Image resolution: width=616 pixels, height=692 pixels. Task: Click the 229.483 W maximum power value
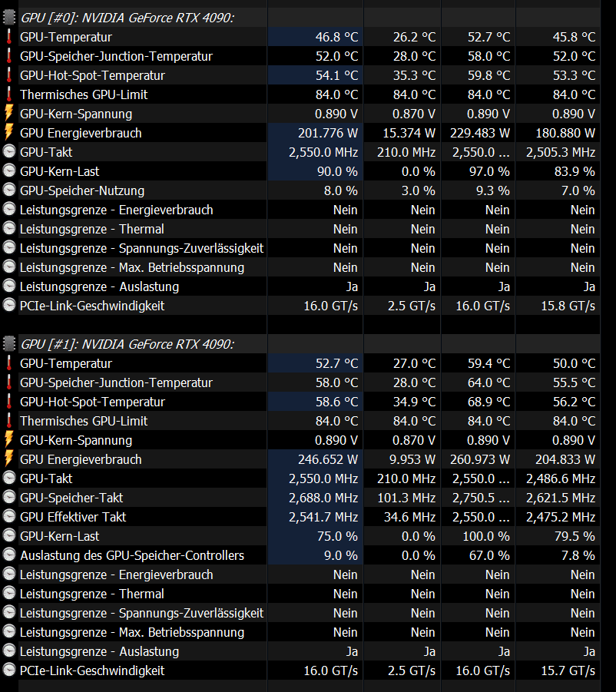click(x=479, y=133)
